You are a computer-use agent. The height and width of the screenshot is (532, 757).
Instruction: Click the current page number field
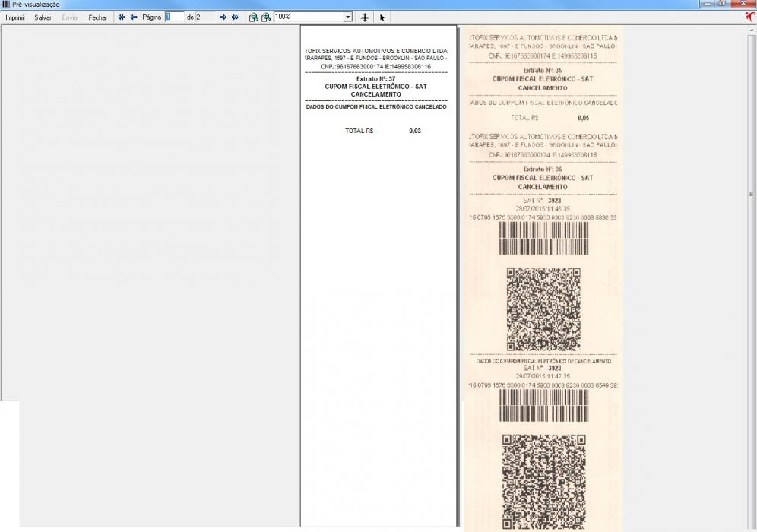pos(174,17)
